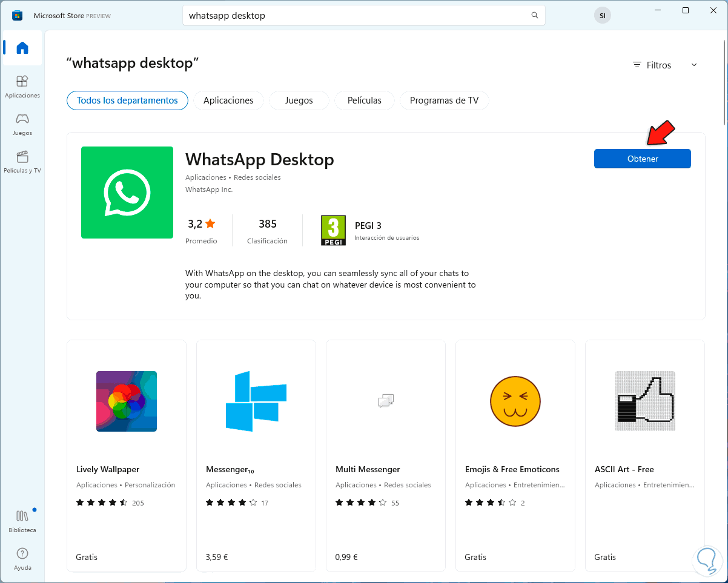Click Messenger10 title text
The width and height of the screenshot is (728, 583).
[x=230, y=470]
